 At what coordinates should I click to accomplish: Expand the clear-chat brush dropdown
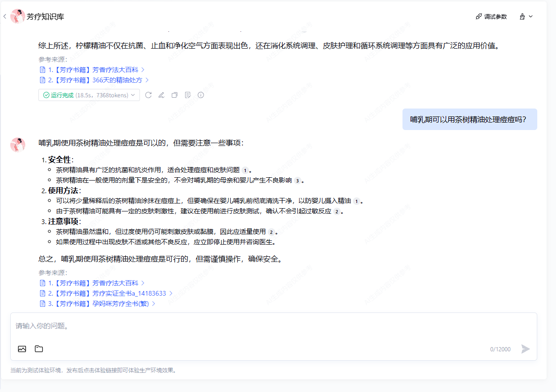526,16
